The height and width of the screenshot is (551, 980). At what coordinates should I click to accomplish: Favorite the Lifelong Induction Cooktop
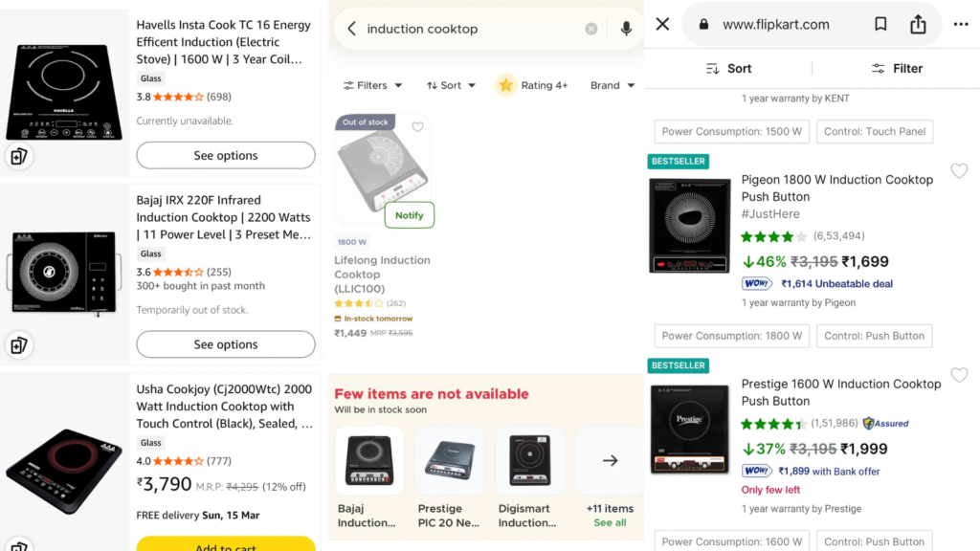click(417, 127)
